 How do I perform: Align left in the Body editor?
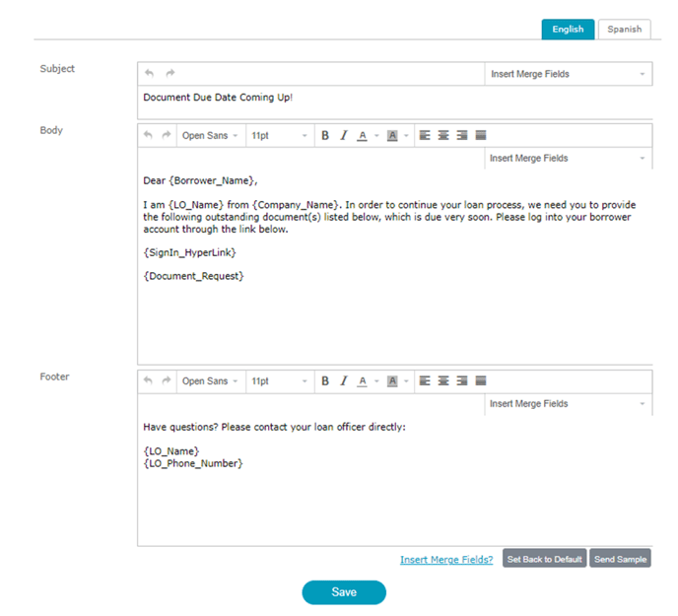tap(425, 135)
